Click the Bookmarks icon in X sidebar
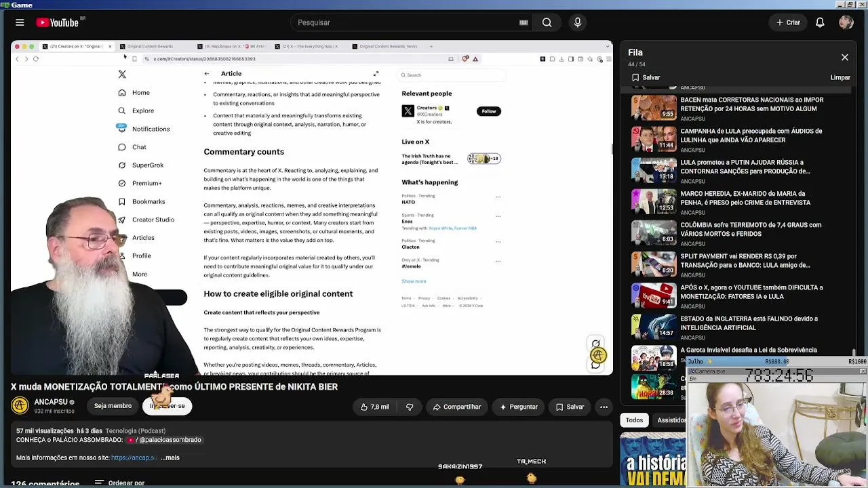868x488 pixels. [122, 201]
